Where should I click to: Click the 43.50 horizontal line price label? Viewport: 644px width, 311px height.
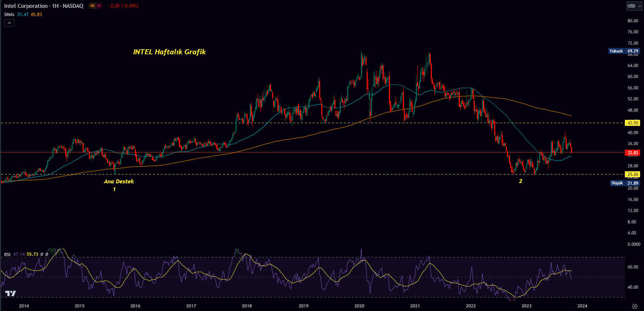tap(633, 123)
